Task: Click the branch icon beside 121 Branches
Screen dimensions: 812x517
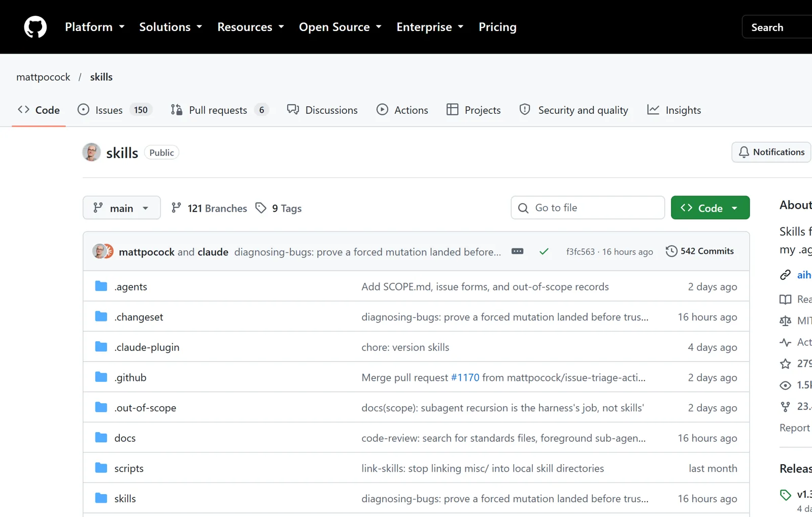Action: click(x=176, y=208)
